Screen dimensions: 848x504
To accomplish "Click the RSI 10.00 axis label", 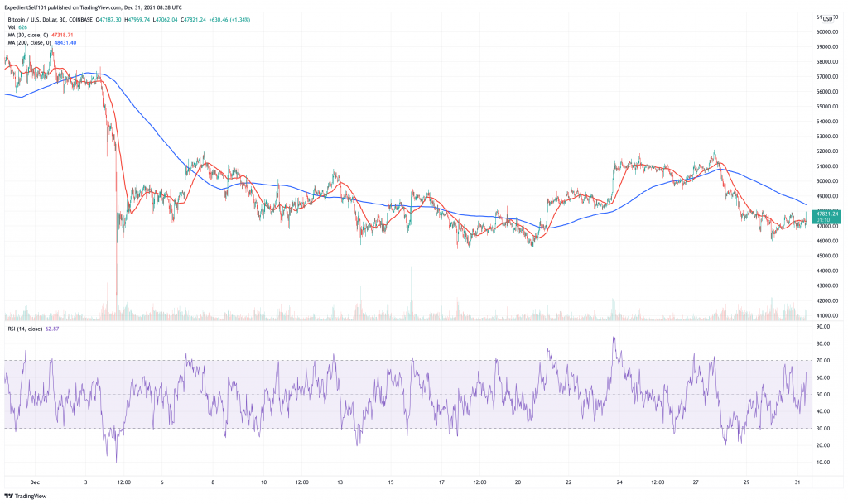I will tap(823, 463).
